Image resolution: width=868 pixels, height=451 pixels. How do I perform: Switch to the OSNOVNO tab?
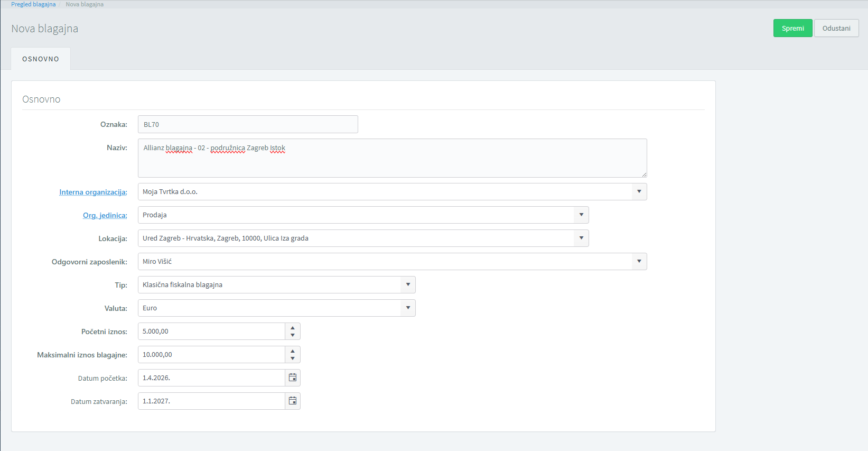coord(41,59)
